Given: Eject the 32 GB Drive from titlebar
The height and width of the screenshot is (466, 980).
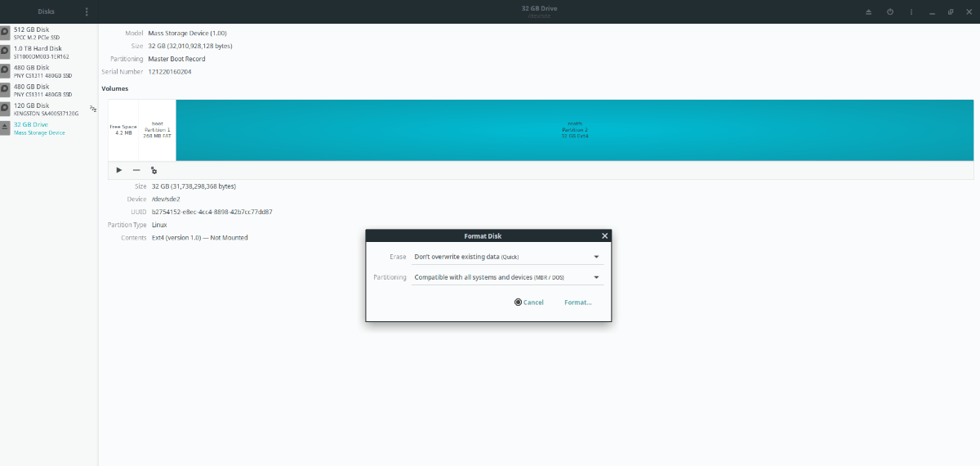Looking at the screenshot, I should [869, 11].
